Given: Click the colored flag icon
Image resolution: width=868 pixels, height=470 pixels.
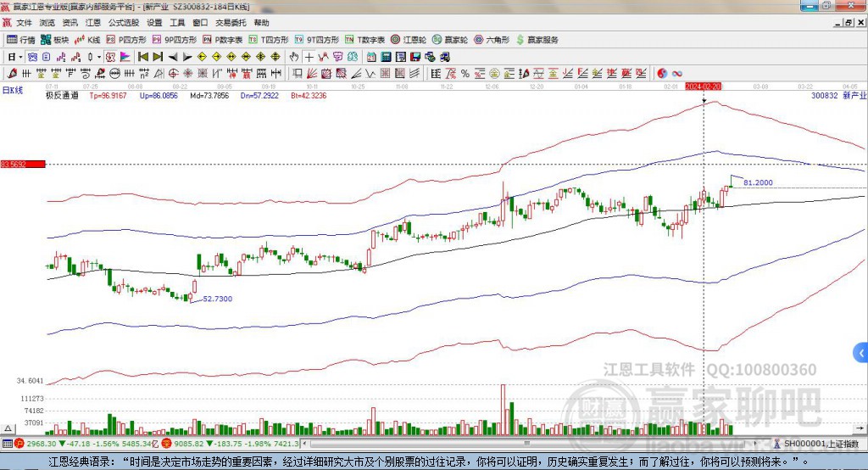Looking at the screenshot, I should pyautogui.click(x=125, y=57).
